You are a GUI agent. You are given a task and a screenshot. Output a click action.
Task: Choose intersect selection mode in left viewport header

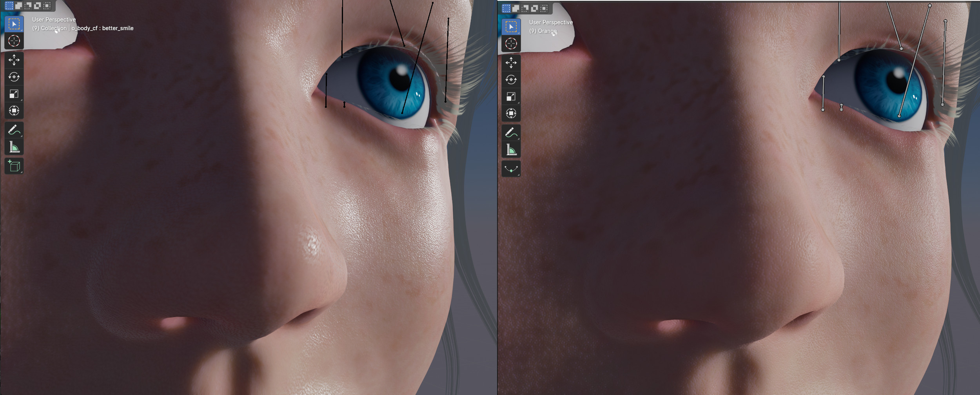click(47, 5)
